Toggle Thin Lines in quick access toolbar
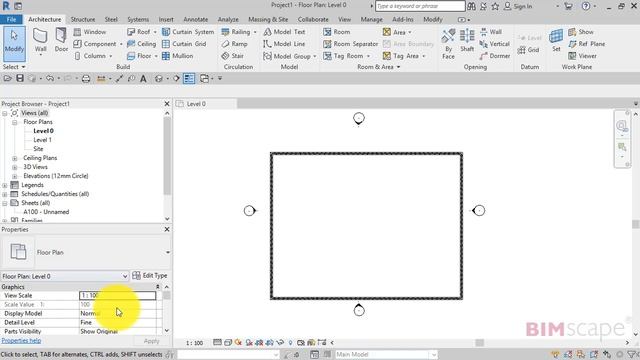Viewport: 640px width, 360px height. click(x=189, y=79)
